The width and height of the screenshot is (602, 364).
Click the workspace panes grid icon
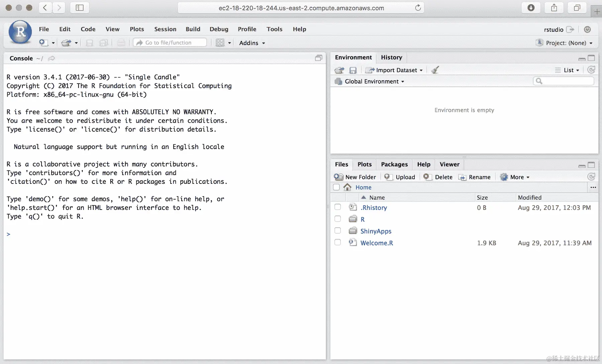tap(220, 43)
